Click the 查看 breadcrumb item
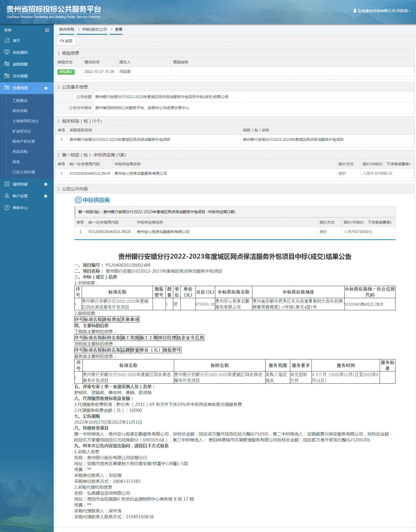Screen dimensions: 416x532 (x=119, y=29)
